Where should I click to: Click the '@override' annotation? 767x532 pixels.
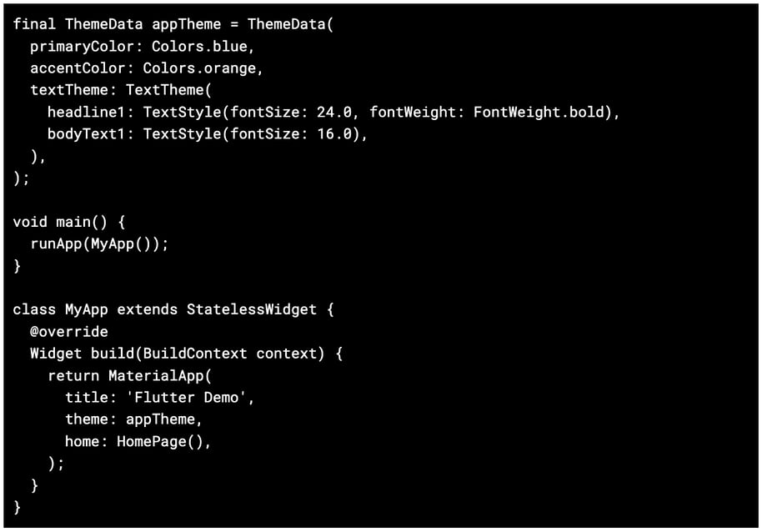[x=69, y=331]
